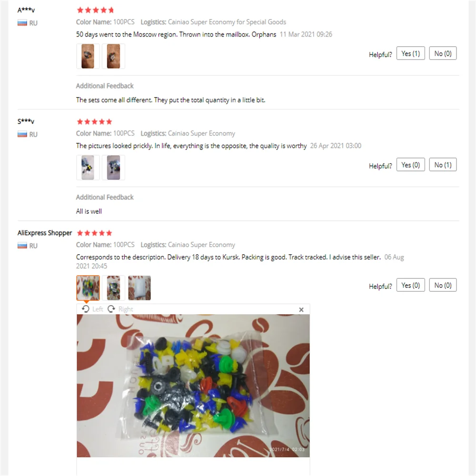Click Yes (1) on A***v's review
The image size is (476, 476).
point(410,53)
